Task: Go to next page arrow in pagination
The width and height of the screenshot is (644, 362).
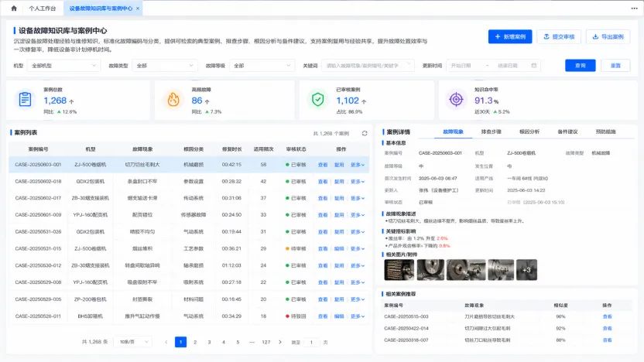Action: (280, 342)
